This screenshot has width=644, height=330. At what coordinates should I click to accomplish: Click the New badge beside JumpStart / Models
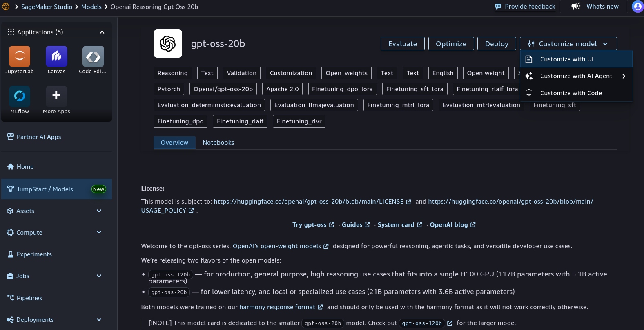[98, 189]
